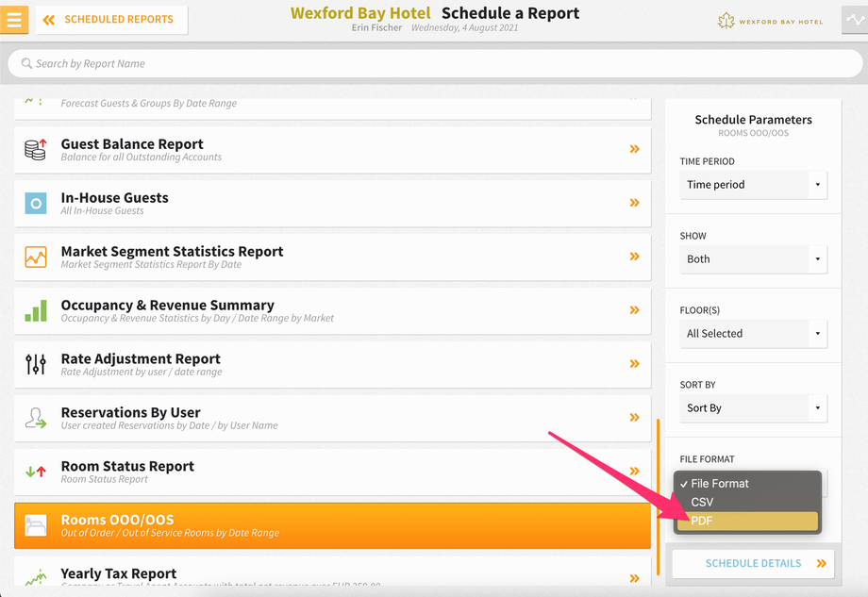Image resolution: width=868 pixels, height=597 pixels.
Task: Open the activity graph icon at top right
Action: click(x=855, y=21)
